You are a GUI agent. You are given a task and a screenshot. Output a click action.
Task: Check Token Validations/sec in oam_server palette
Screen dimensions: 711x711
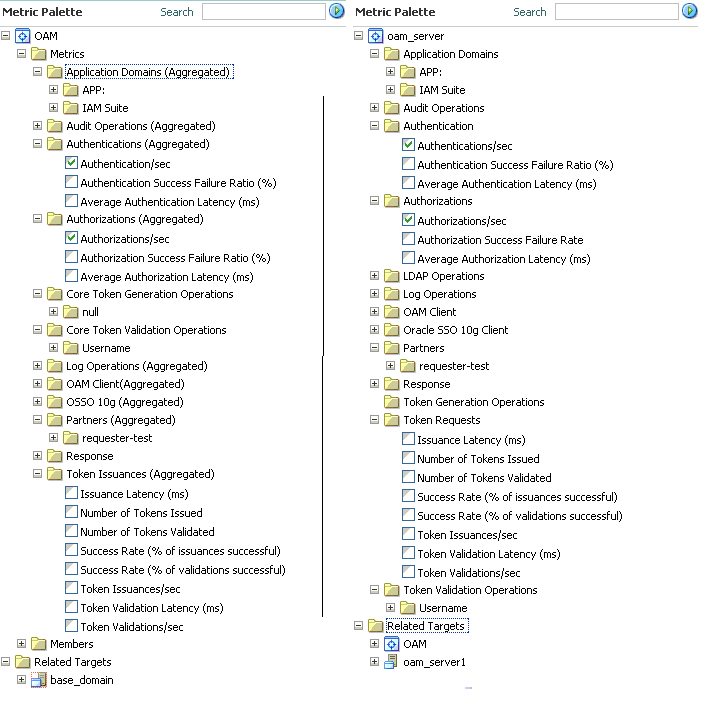pos(408,572)
